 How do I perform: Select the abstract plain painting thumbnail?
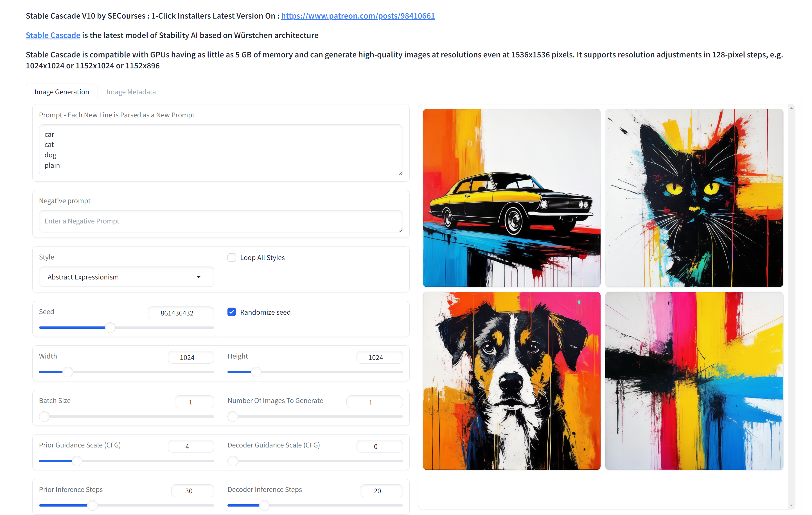click(x=694, y=381)
